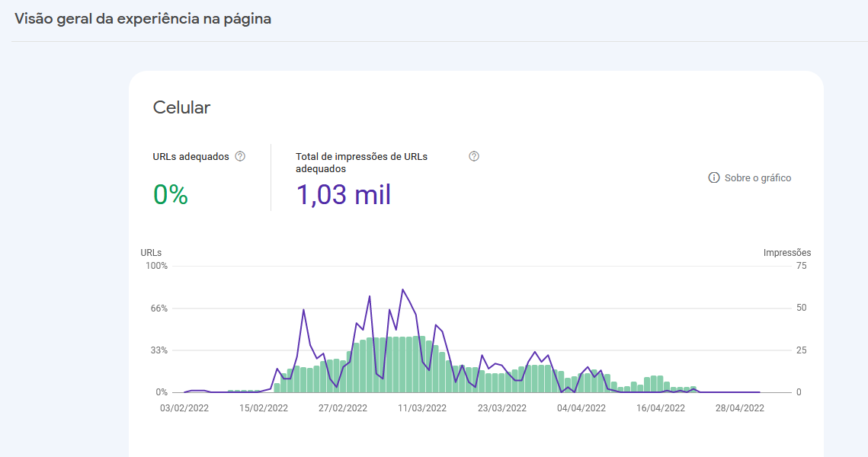Click the URLs axis title above 100%

151,252
